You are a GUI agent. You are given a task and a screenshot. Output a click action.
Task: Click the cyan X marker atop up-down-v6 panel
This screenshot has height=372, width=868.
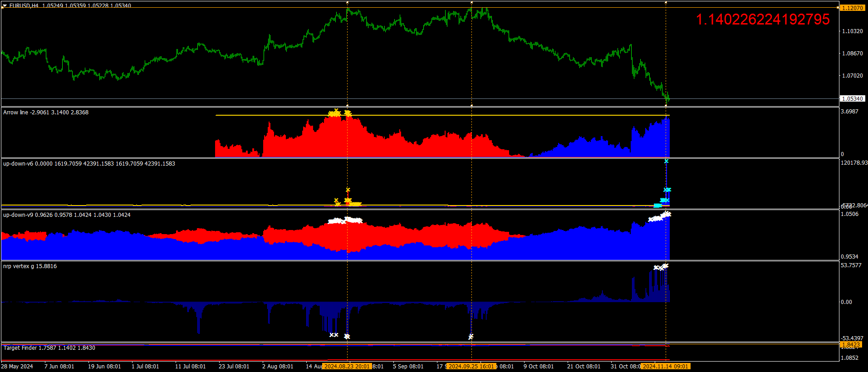pyautogui.click(x=666, y=161)
